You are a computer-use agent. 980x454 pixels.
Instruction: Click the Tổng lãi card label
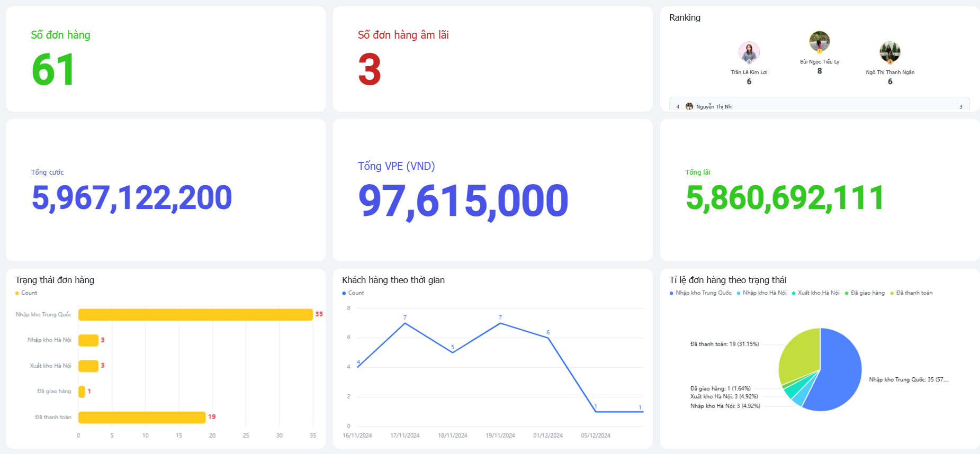[x=697, y=172]
